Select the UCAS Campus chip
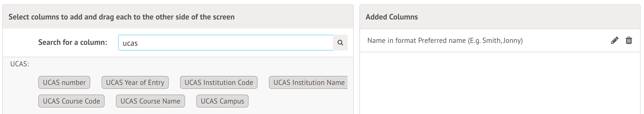Viewport: 644px width, 114px height. 222,101
